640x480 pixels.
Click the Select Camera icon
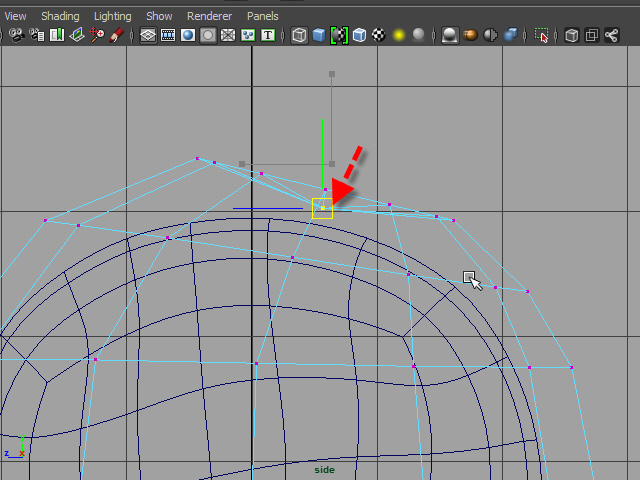tap(16, 35)
